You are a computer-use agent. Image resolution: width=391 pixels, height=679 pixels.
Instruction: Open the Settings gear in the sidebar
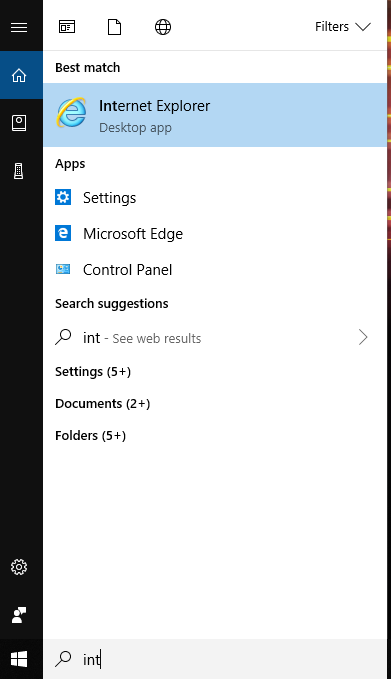click(19, 566)
